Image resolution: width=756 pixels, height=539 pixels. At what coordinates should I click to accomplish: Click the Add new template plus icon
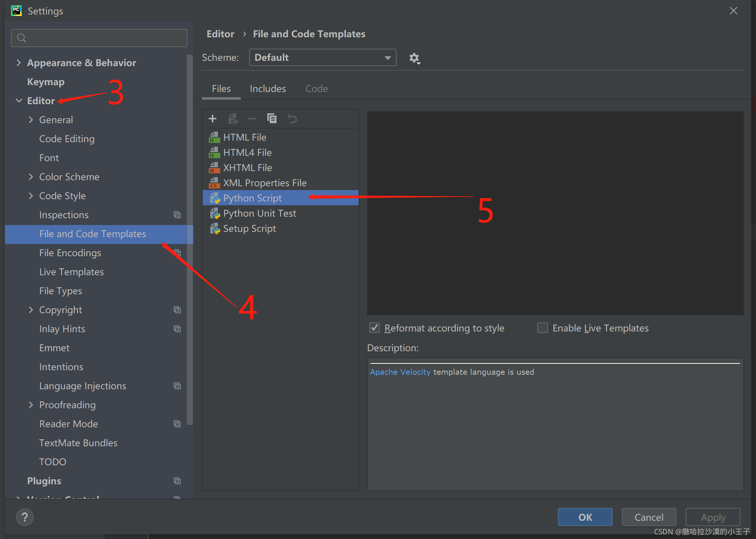213,120
